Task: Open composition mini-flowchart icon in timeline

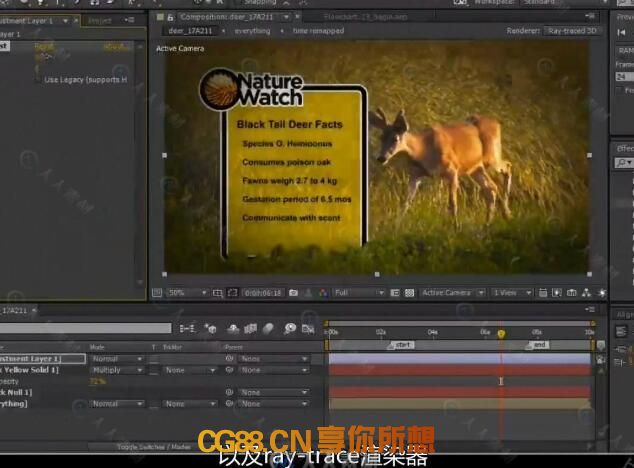Action: [x=187, y=328]
